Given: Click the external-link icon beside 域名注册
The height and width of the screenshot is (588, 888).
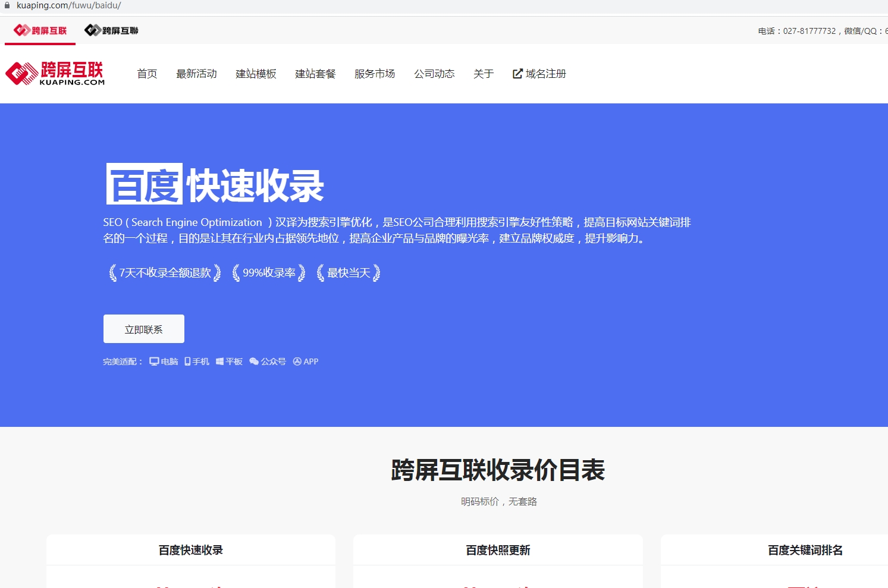Looking at the screenshot, I should (x=517, y=74).
